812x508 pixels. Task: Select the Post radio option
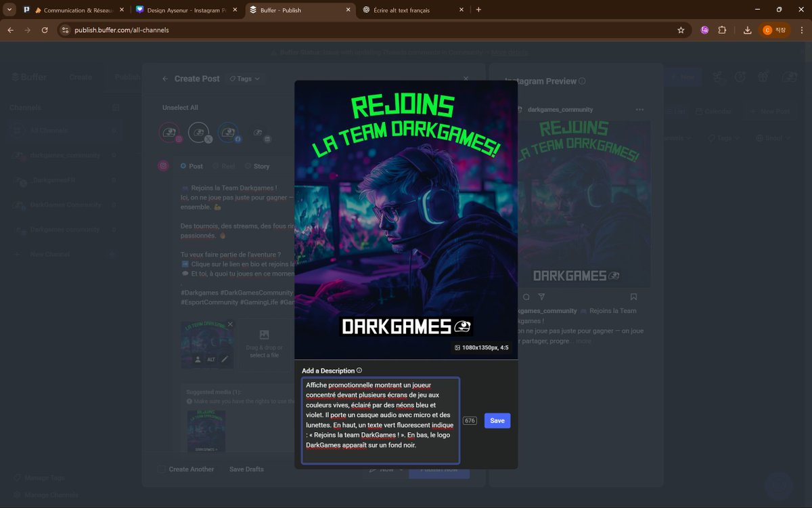point(191,166)
